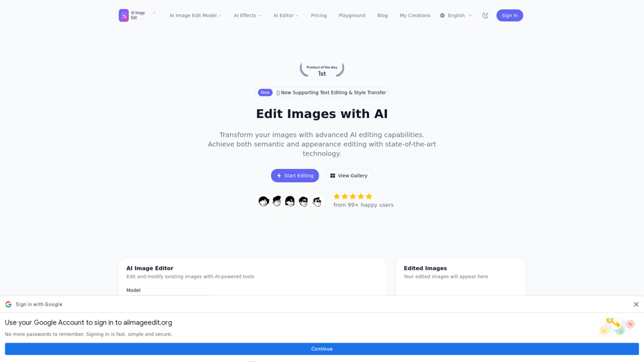Click the Product of the day badge
644x362 pixels.
pyautogui.click(x=322, y=69)
